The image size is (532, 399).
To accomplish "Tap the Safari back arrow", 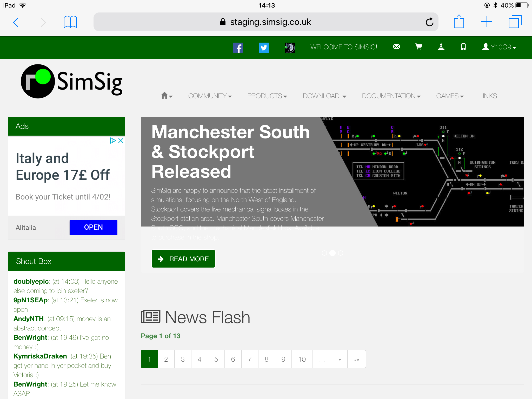I will pyautogui.click(x=16, y=22).
